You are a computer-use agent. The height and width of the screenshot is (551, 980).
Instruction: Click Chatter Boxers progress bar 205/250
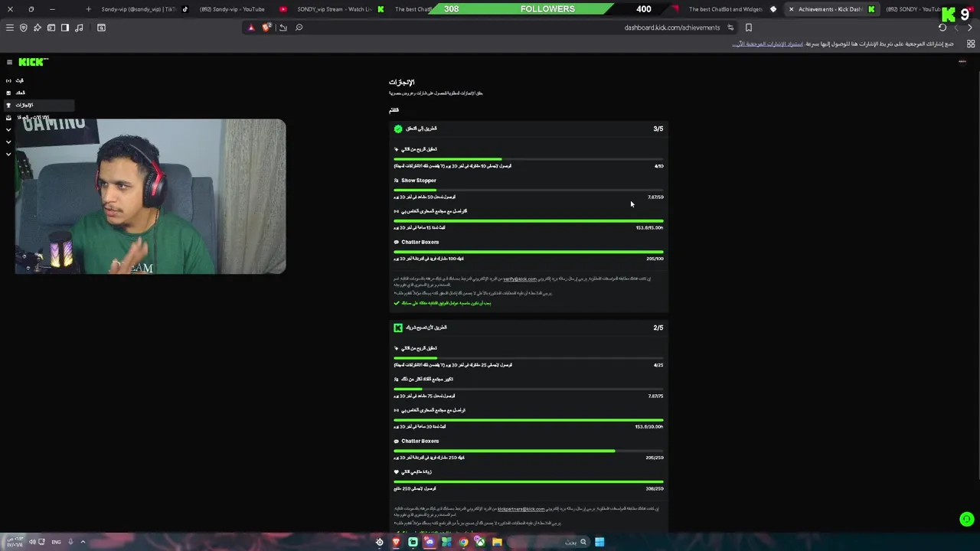pos(528,451)
